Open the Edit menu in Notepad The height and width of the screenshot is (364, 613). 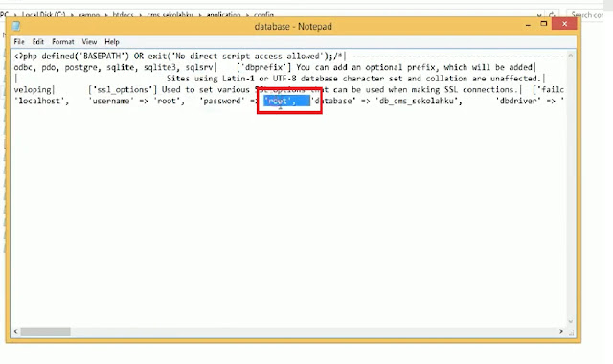pyautogui.click(x=38, y=42)
